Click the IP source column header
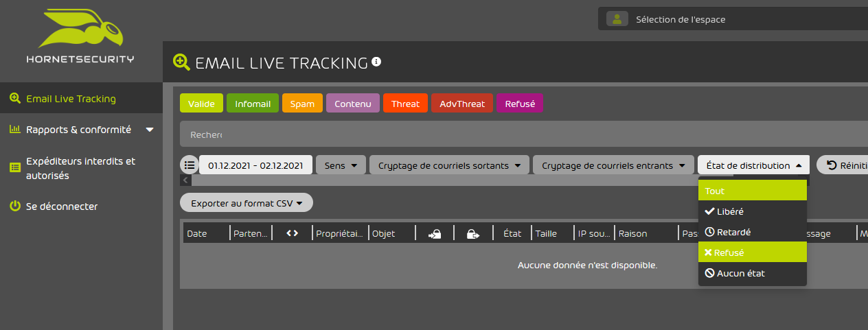 click(594, 233)
